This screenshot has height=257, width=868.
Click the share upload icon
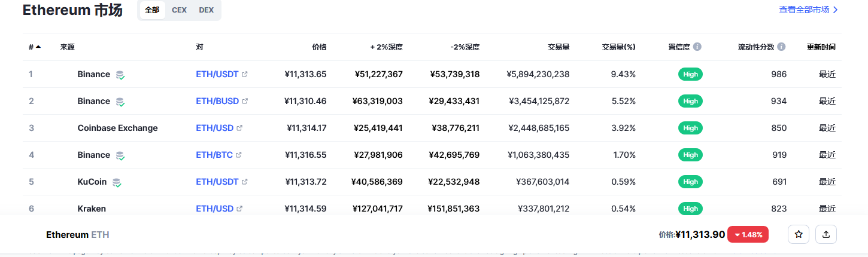click(826, 235)
